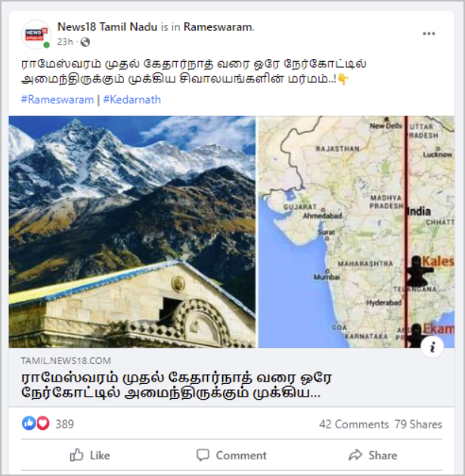This screenshot has width=465, height=476.
Task: Open the India map image
Action: pos(356,232)
